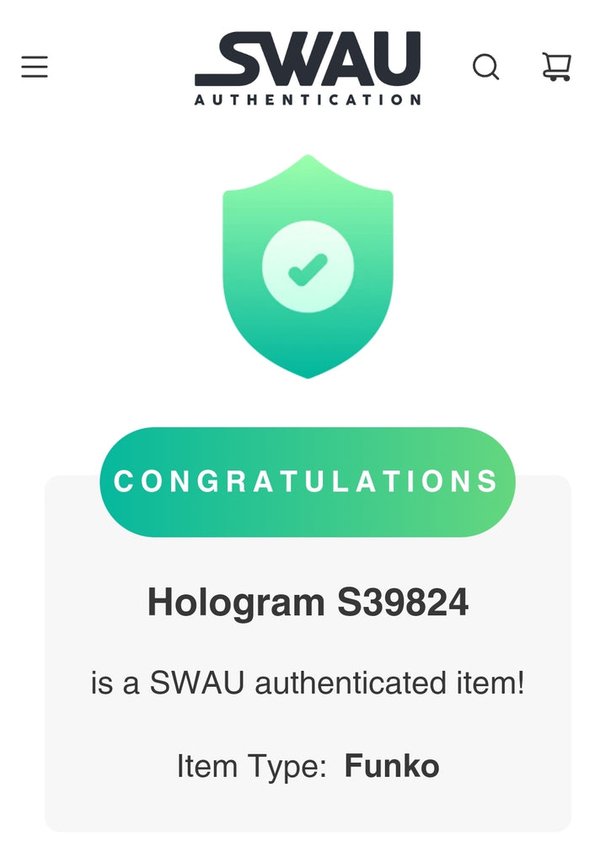Tap the checkmark circle inside the shield

click(308, 267)
